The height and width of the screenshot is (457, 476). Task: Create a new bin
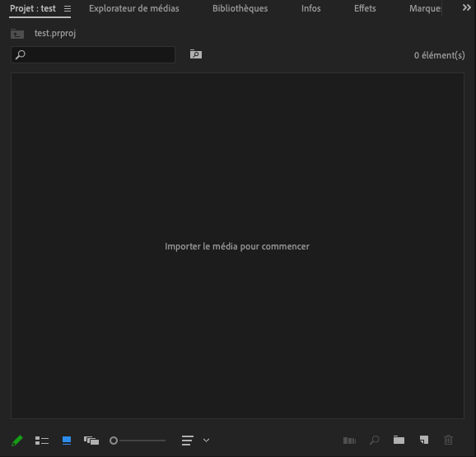point(399,440)
